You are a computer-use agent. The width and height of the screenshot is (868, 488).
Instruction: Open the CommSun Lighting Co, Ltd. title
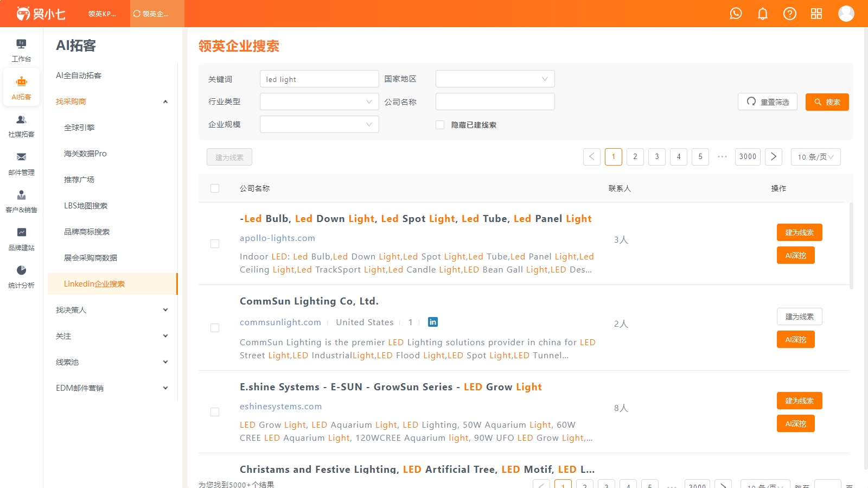click(309, 301)
